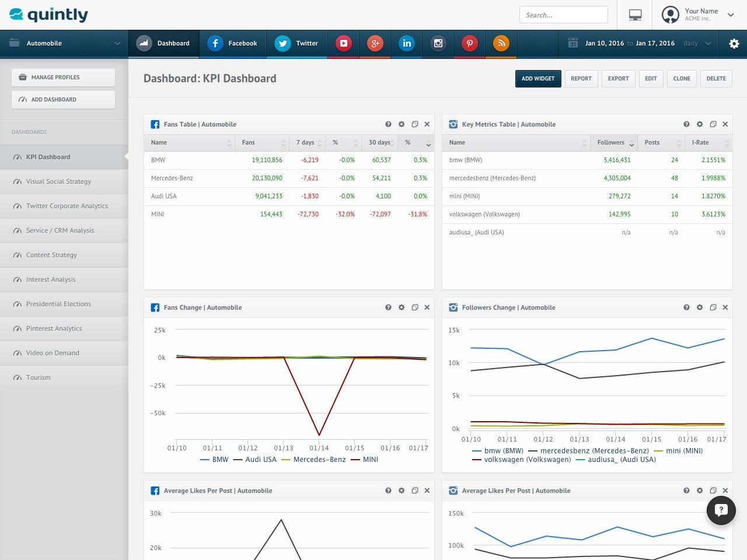Viewport: 747px width, 560px height.
Task: Click into the Search field
Action: 564,15
